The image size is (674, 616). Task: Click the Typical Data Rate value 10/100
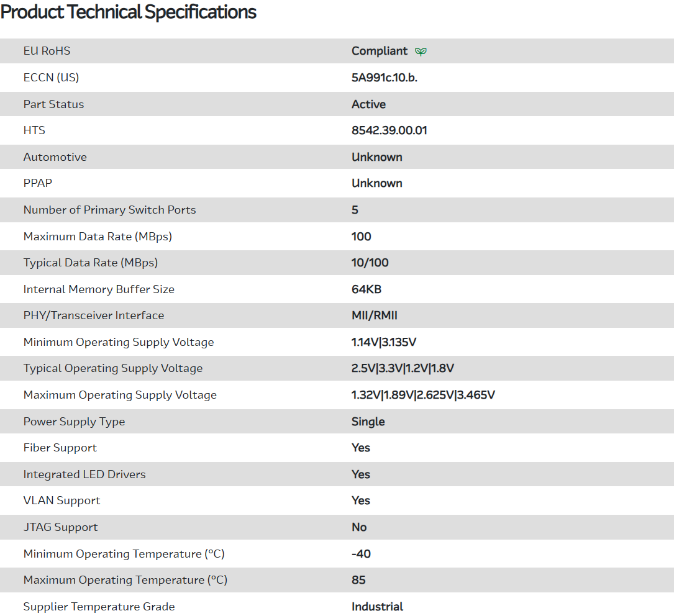pos(370,263)
